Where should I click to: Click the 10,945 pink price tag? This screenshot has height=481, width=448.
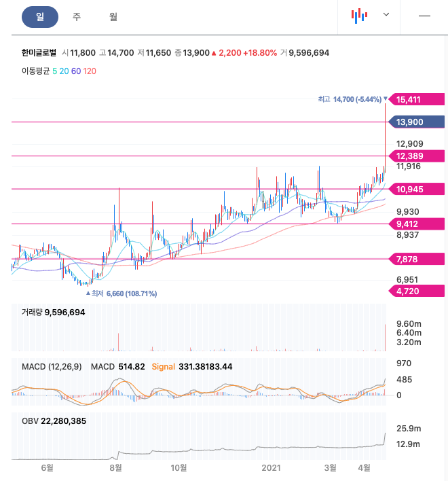pyautogui.click(x=417, y=189)
